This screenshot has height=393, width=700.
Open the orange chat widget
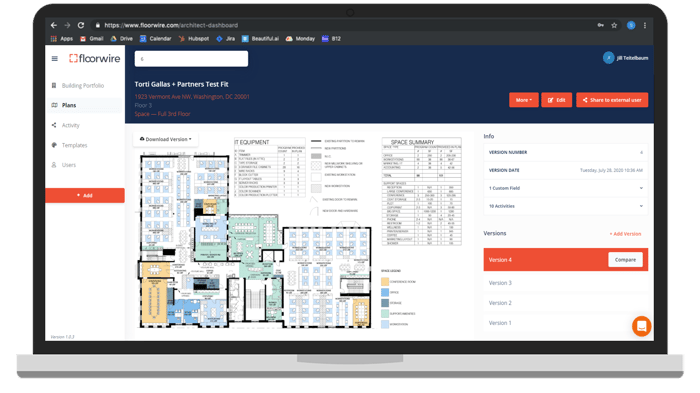(642, 326)
